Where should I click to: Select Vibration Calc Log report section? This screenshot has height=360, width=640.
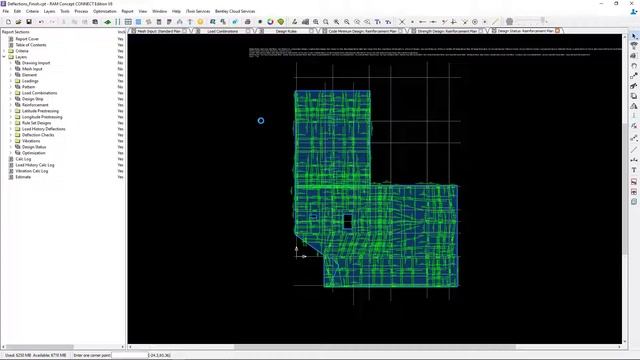pyautogui.click(x=31, y=171)
